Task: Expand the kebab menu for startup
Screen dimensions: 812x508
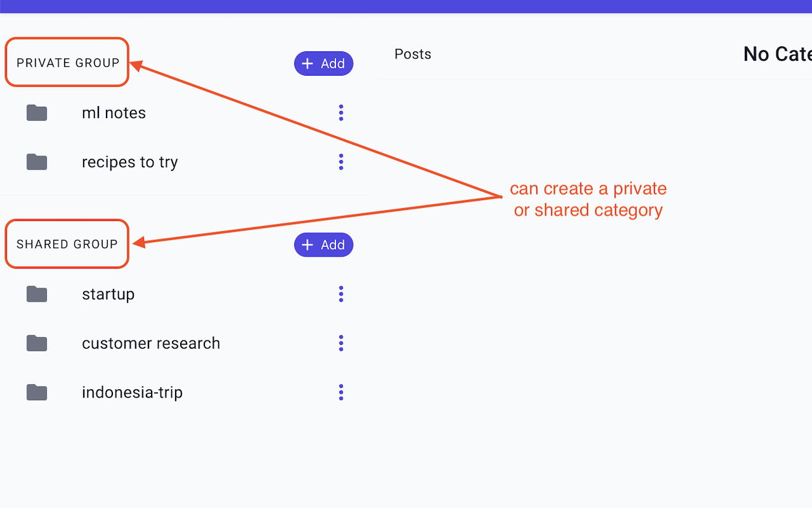Action: (x=341, y=294)
